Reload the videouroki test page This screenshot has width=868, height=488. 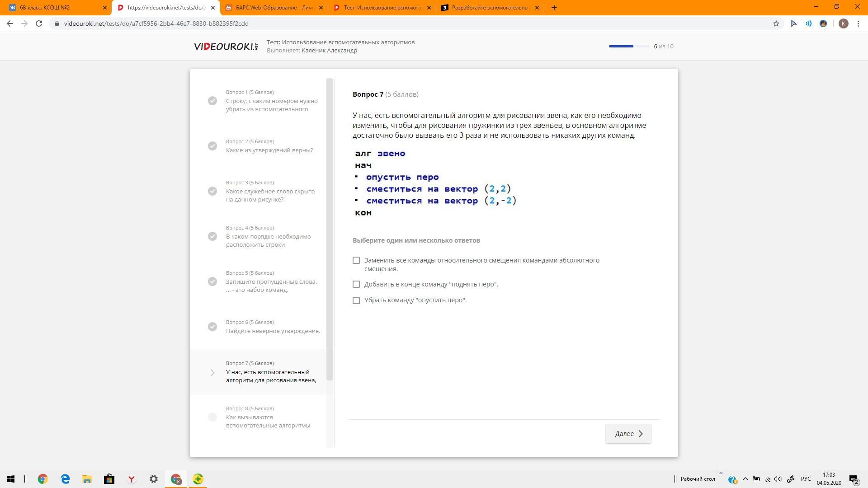click(x=39, y=23)
